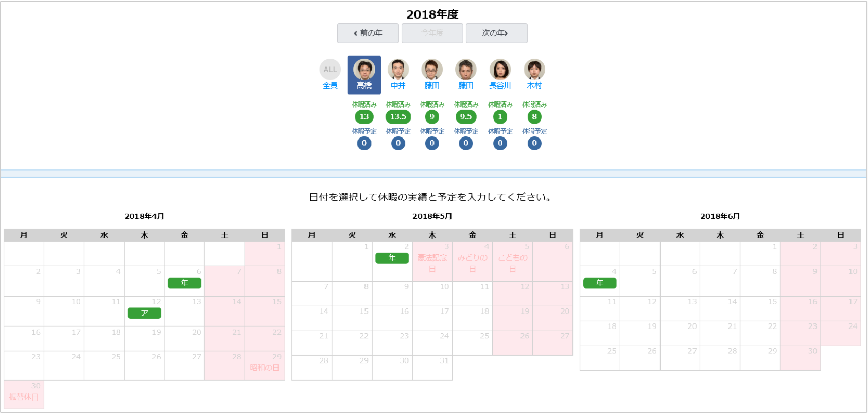
Task: Click the 2018年6月 month title
Action: click(x=720, y=216)
